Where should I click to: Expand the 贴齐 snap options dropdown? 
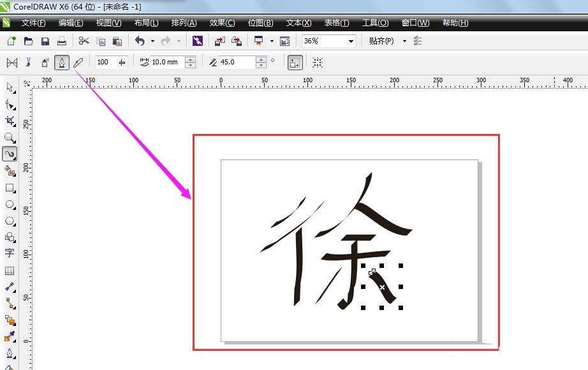pos(403,40)
